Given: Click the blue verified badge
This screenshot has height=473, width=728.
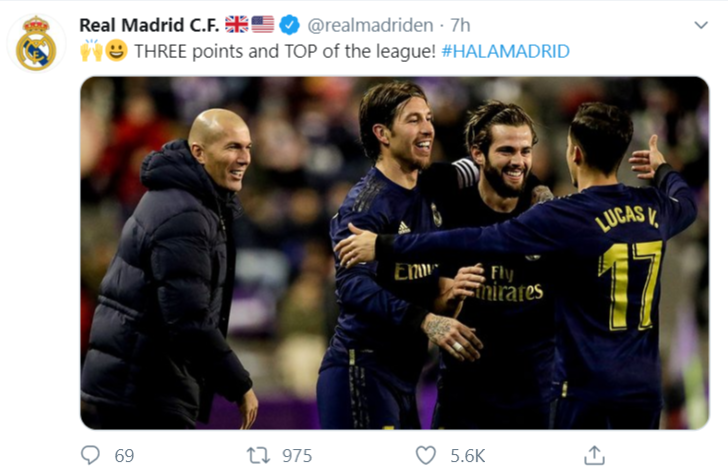Looking at the screenshot, I should point(289,25).
